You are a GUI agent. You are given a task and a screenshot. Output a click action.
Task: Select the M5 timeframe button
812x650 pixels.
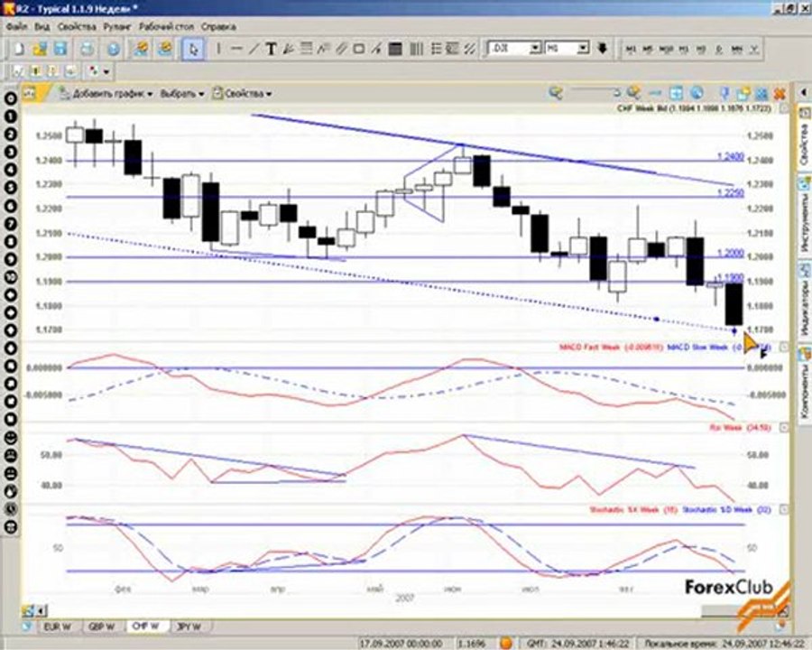648,50
